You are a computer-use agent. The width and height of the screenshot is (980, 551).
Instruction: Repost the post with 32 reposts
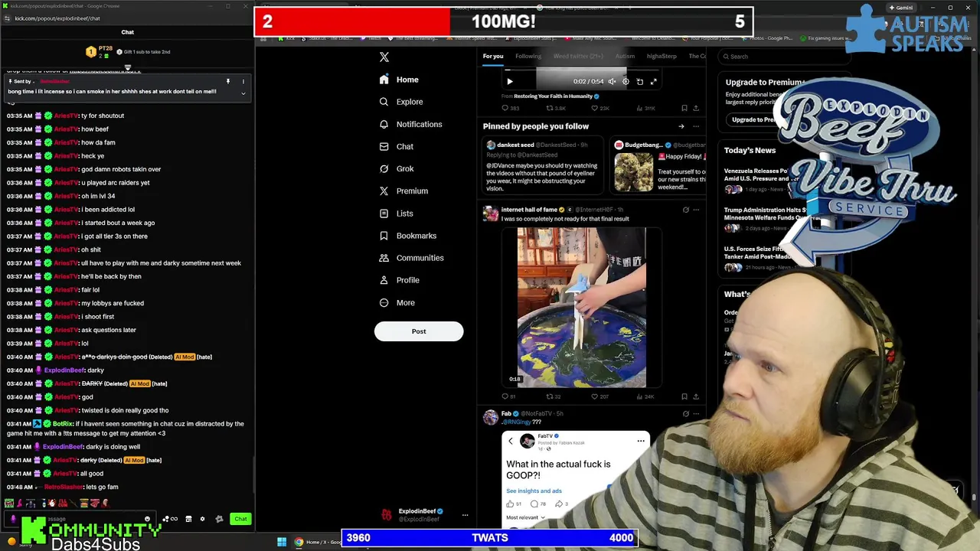[x=554, y=396]
